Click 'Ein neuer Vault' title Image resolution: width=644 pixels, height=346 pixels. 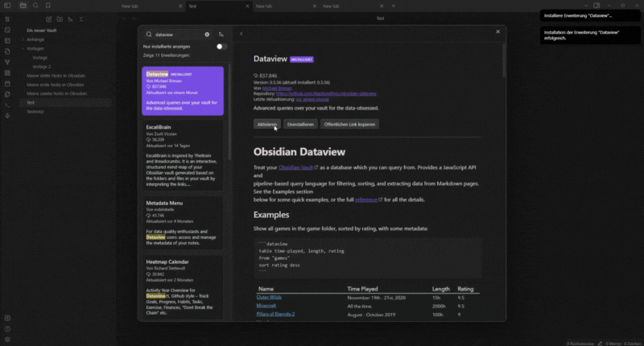coord(42,31)
